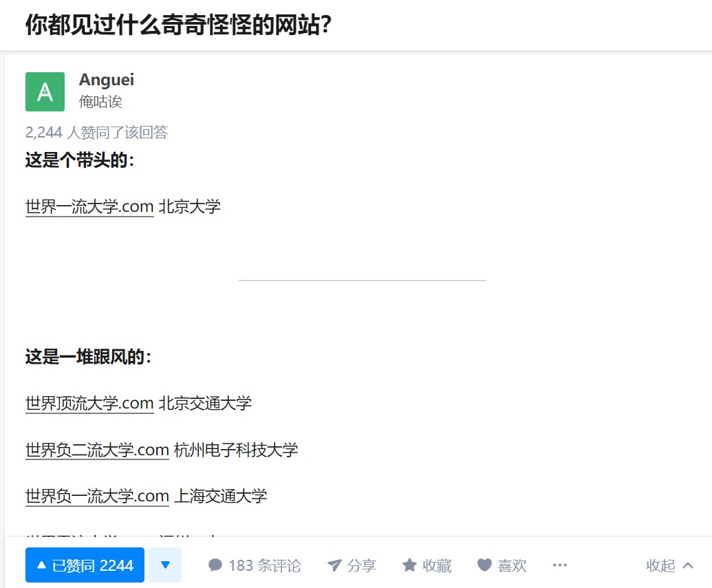The width and height of the screenshot is (712, 588).
Task: Click the paper plane share icon
Action: coord(334,565)
